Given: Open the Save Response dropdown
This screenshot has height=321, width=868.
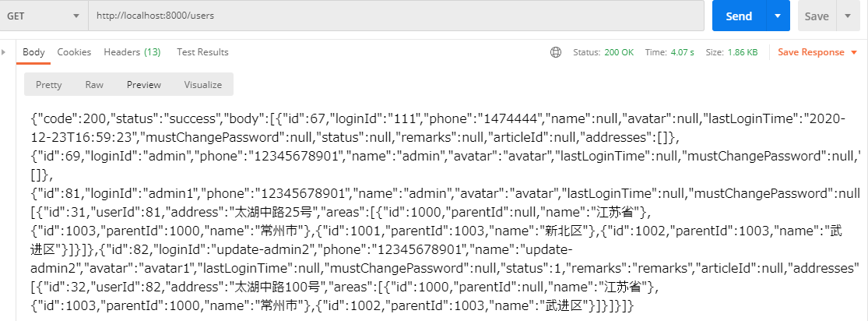Looking at the screenshot, I should (816, 52).
